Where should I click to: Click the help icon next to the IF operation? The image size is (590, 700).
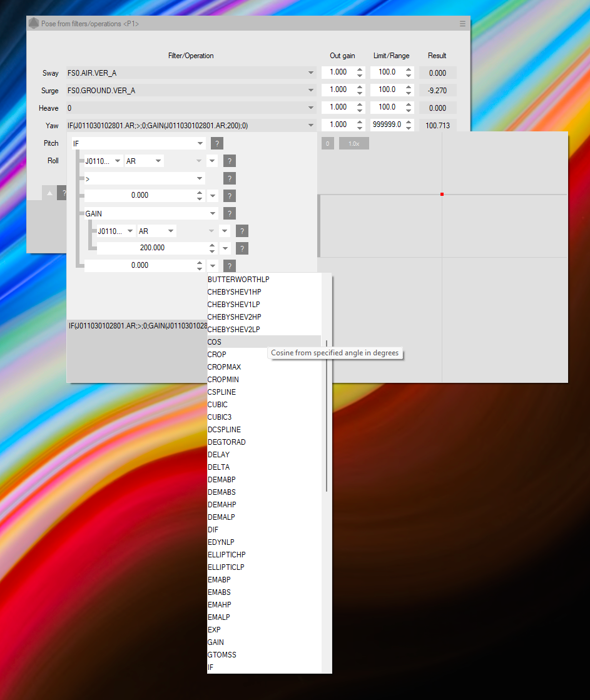217,143
